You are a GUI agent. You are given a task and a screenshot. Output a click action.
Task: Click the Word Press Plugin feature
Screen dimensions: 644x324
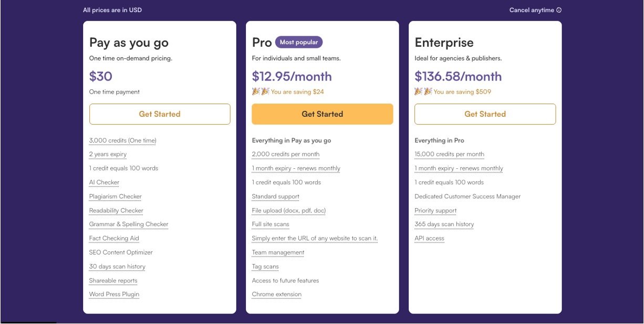(x=114, y=295)
